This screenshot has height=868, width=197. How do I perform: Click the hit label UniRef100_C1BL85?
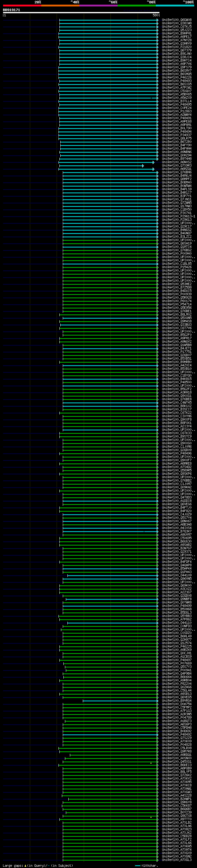point(177,264)
